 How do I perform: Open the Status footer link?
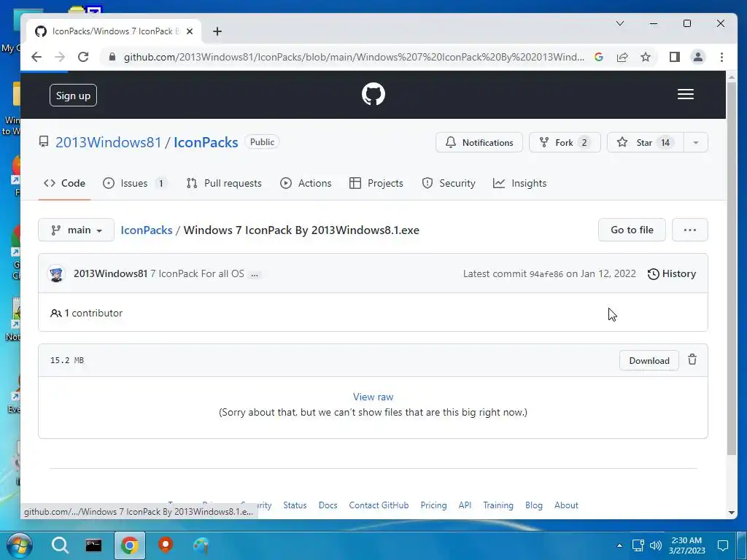295,505
